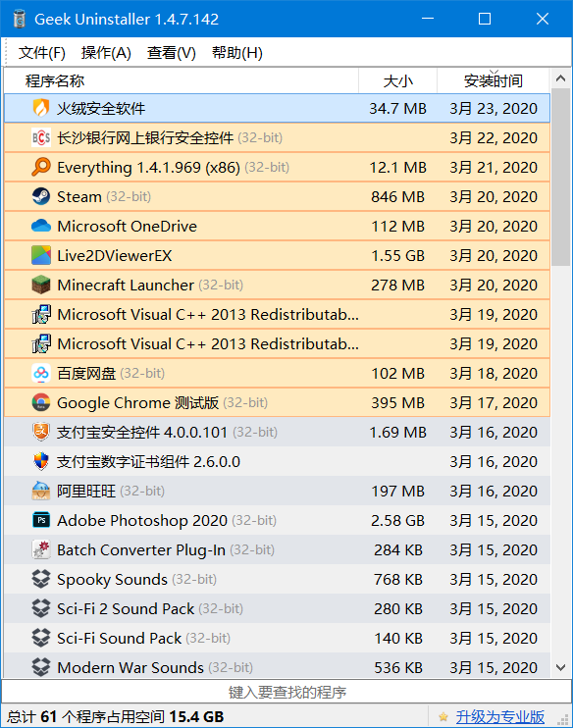Open the 文件(F) menu
Screen dimensions: 573x728
coord(42,53)
